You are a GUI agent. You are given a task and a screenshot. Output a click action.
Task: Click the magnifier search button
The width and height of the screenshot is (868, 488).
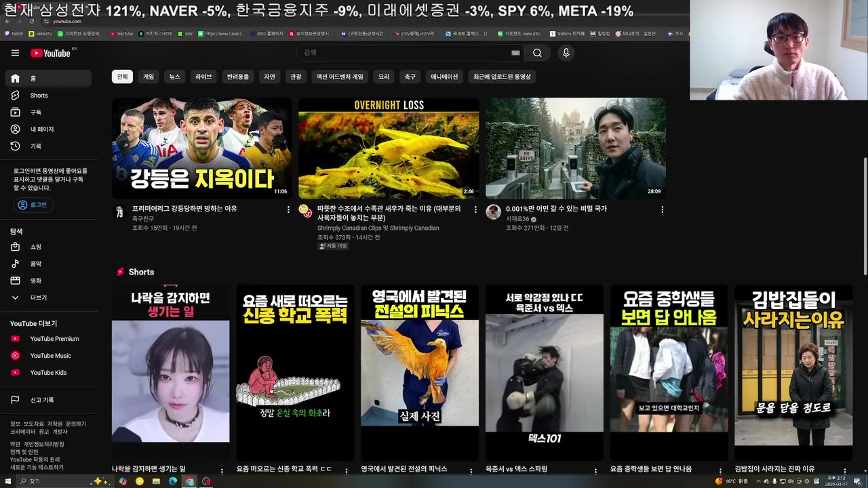pos(537,53)
